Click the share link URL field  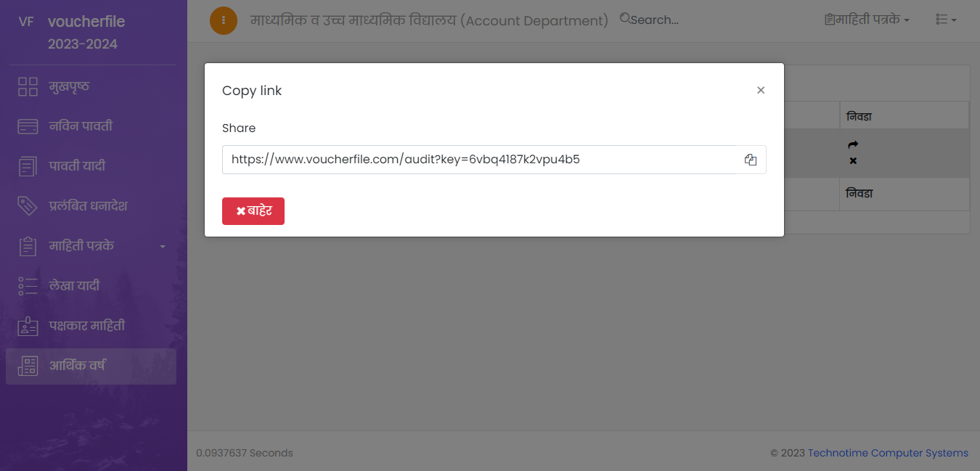click(x=479, y=160)
